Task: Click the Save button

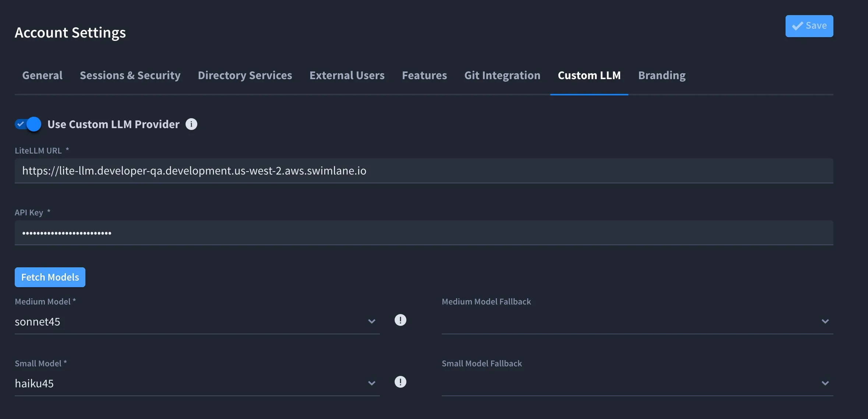Action: [x=809, y=26]
